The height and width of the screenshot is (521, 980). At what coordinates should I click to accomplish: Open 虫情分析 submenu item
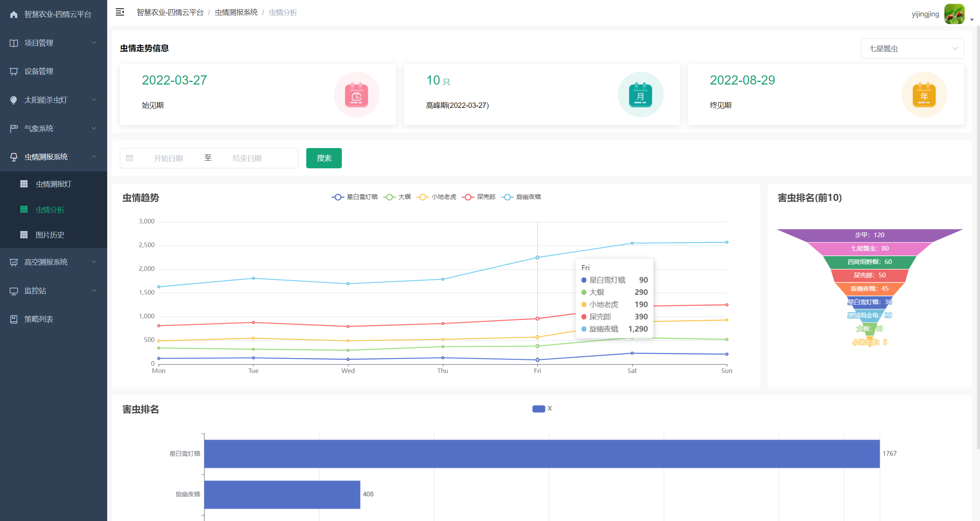click(x=54, y=210)
